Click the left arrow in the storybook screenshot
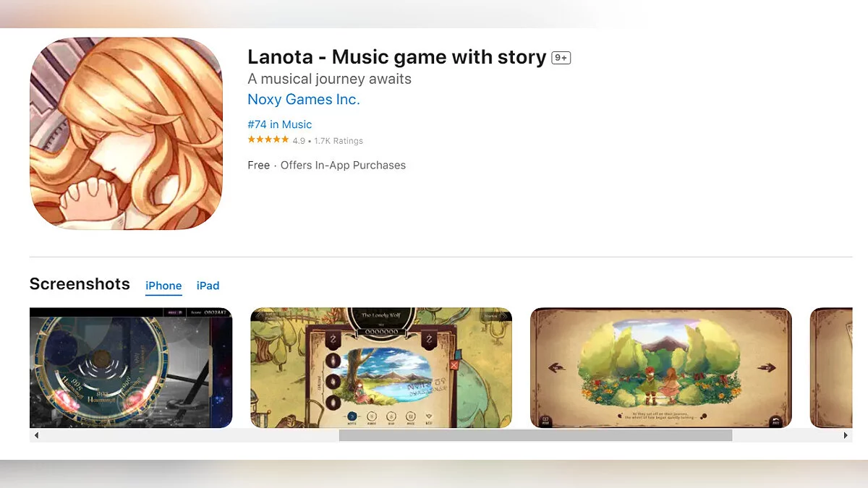The height and width of the screenshot is (488, 868). tap(558, 368)
